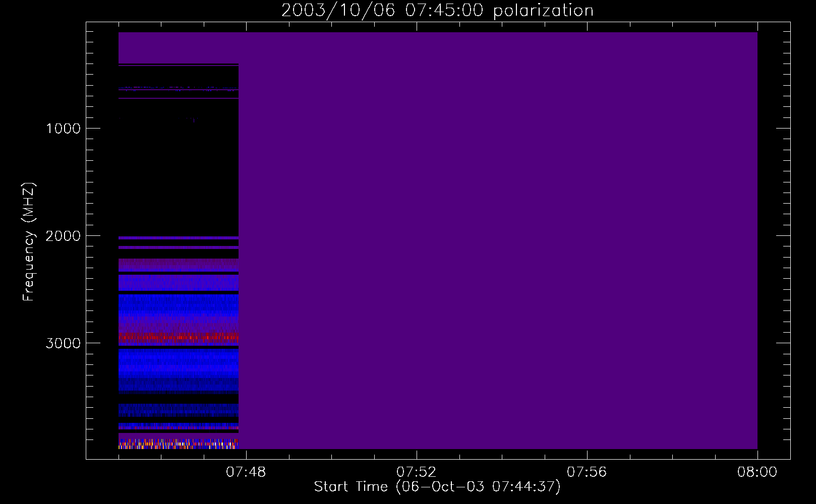
Task: Click the 07:56 time tick label
Action: (587, 472)
